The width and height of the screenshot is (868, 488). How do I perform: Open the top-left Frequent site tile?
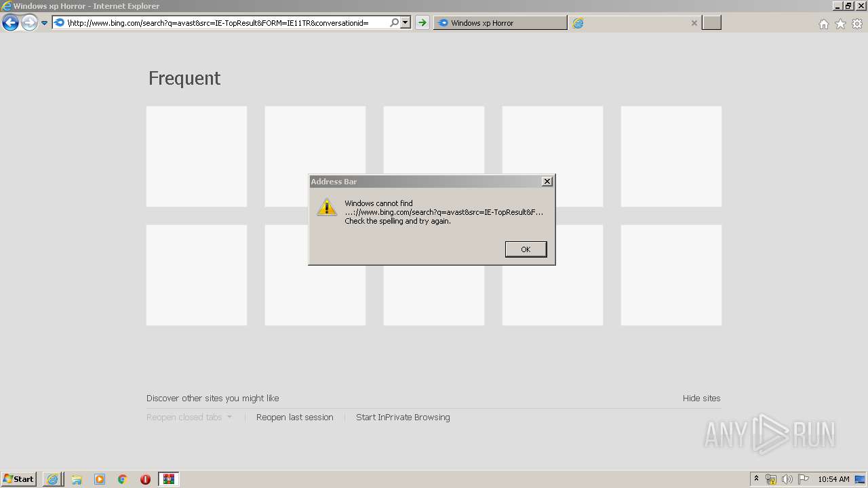pos(197,157)
